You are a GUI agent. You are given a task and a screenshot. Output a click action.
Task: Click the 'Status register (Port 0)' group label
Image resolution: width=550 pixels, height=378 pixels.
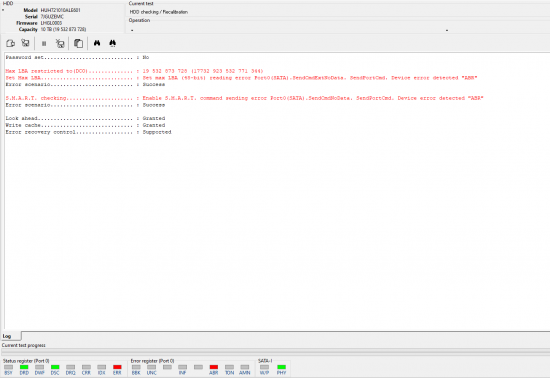(x=26, y=361)
